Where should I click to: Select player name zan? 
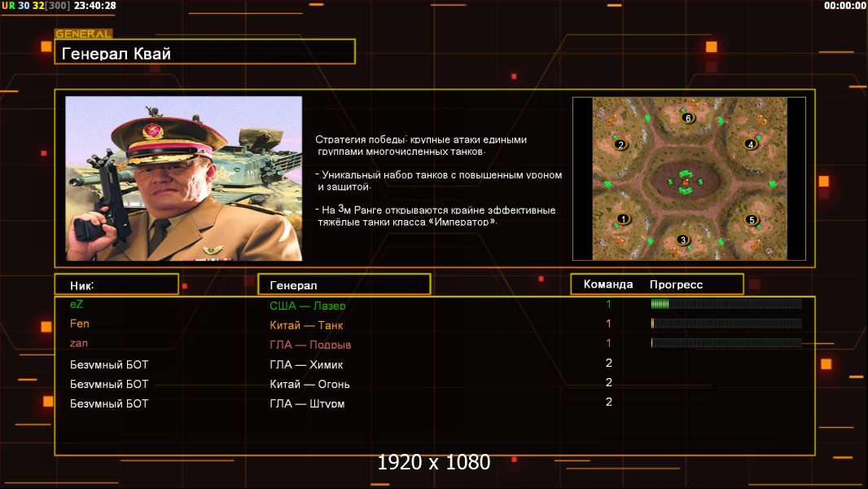tap(79, 343)
